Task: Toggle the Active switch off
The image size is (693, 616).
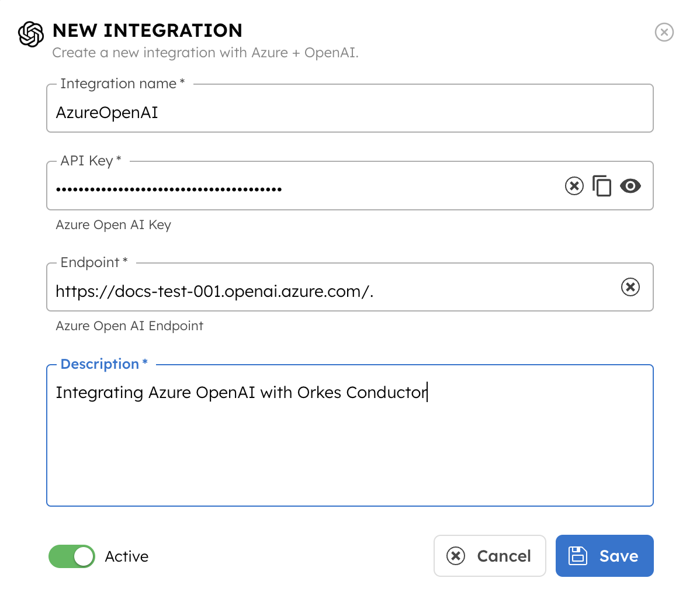Action: [72, 556]
